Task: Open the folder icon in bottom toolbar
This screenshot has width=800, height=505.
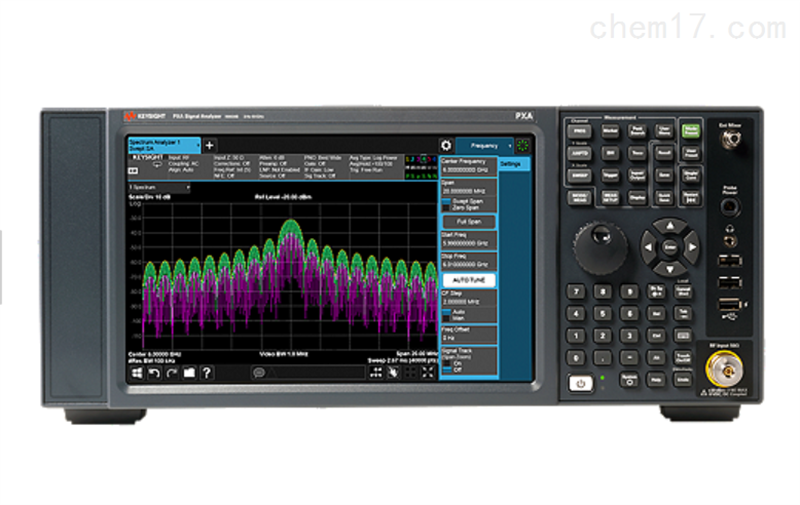Action: (x=189, y=372)
